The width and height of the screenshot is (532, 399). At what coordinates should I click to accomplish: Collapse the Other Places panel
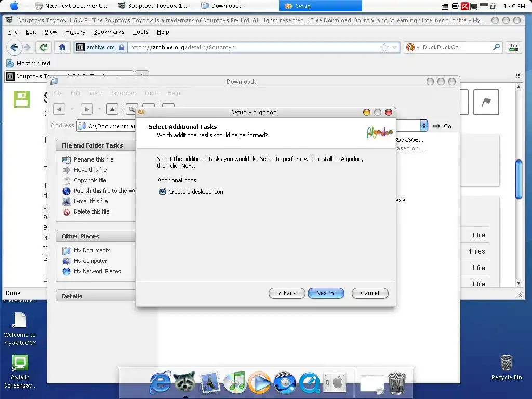click(96, 236)
